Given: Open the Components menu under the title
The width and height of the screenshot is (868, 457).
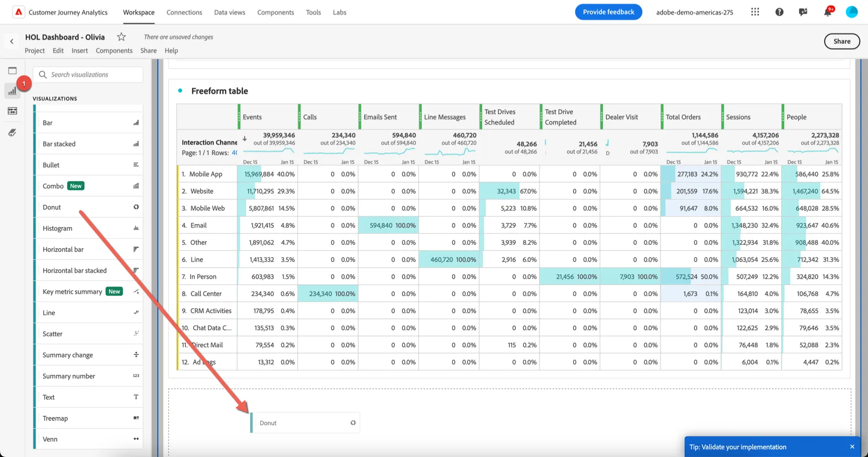Looking at the screenshot, I should point(114,50).
